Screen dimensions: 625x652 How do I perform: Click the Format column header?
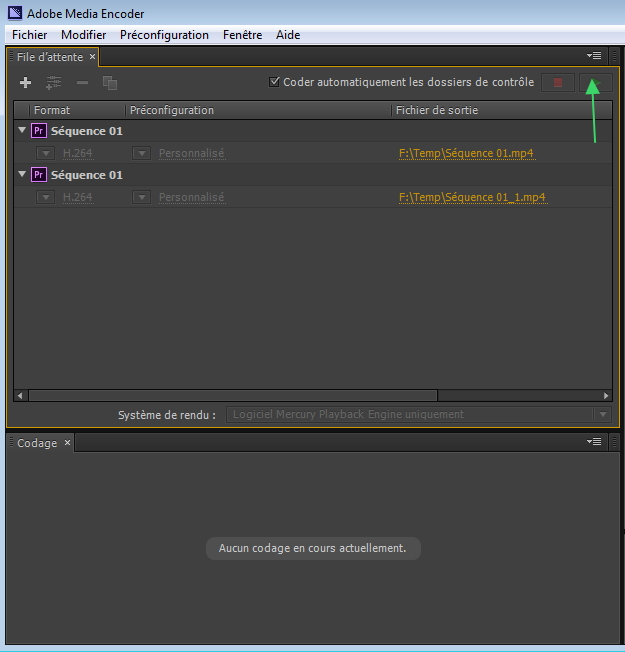point(77,110)
